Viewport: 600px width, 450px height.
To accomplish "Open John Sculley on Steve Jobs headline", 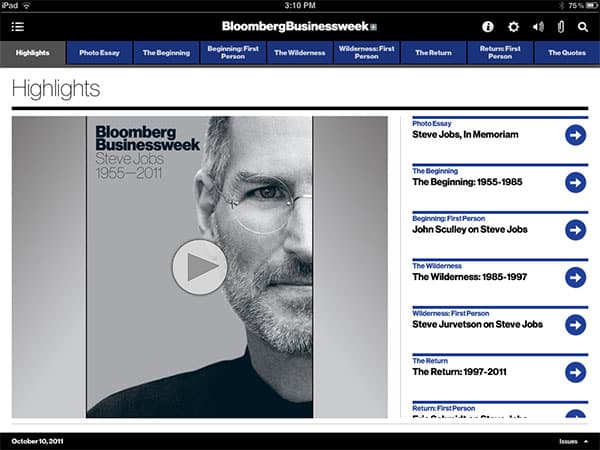I will pos(470,230).
